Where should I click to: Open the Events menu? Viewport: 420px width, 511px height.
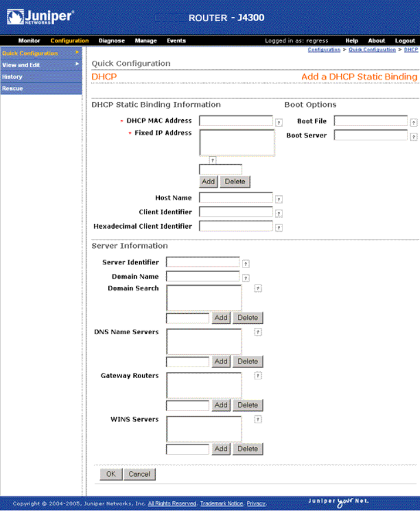point(176,40)
